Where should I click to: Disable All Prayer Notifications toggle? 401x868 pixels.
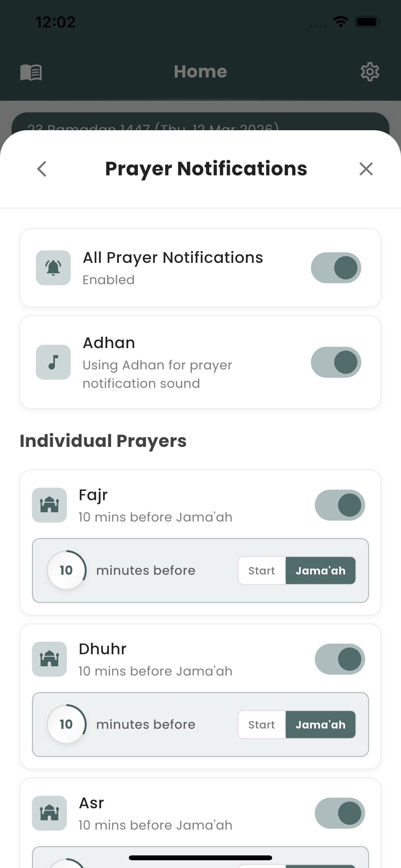tap(336, 268)
